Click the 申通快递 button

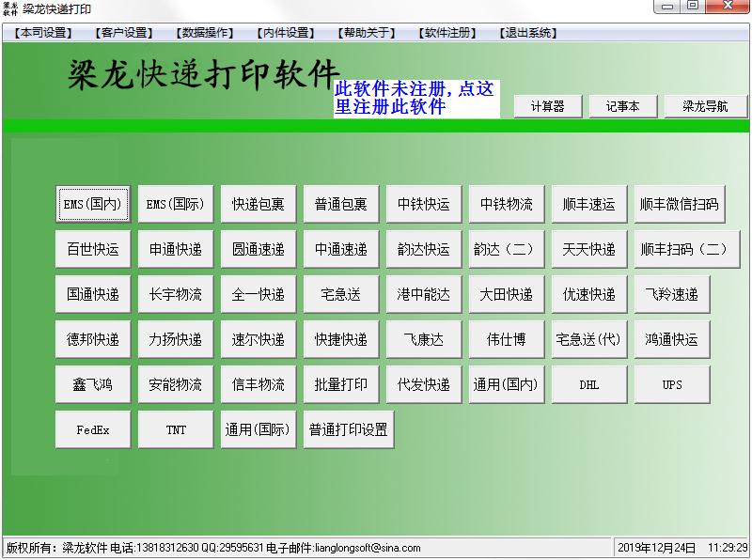coord(176,249)
